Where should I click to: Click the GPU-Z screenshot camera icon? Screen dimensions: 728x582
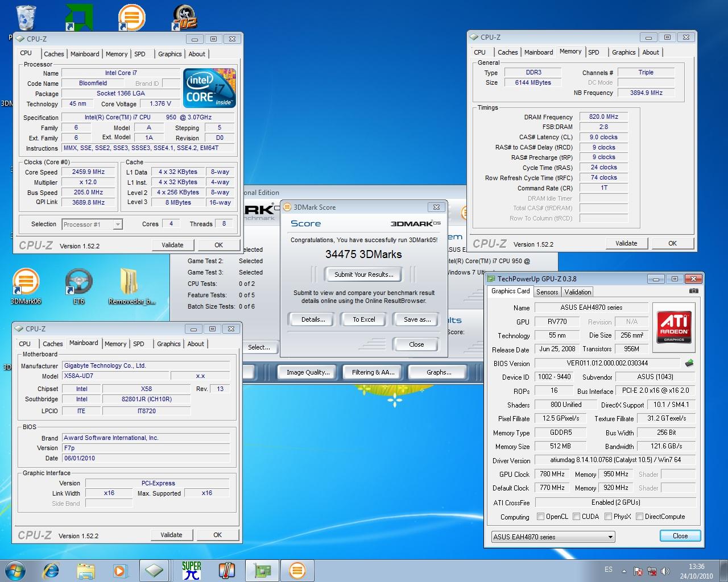tap(693, 291)
